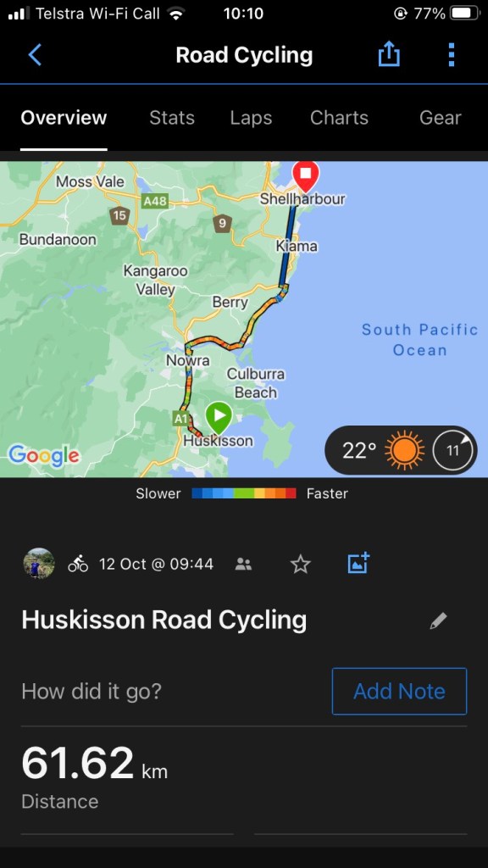Switch to the Stats tab
Image resolution: width=488 pixels, height=868 pixels.
tap(172, 118)
